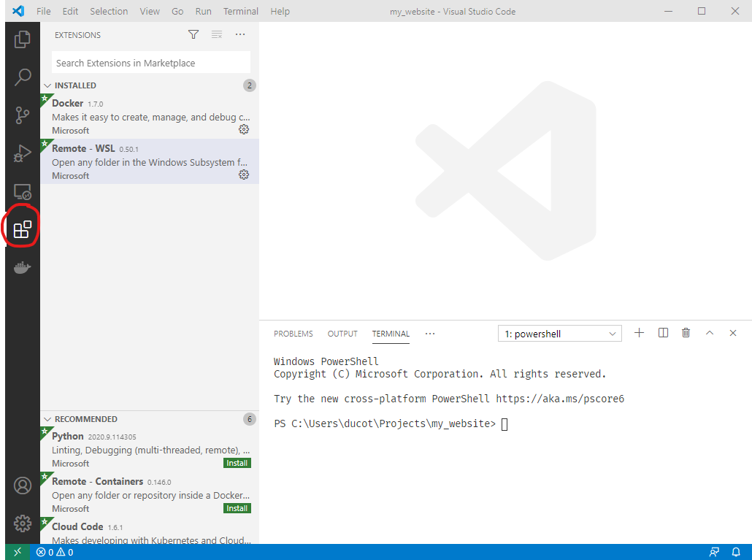Toggle maximized terminal panel size
The height and width of the screenshot is (560, 752).
[709, 333]
